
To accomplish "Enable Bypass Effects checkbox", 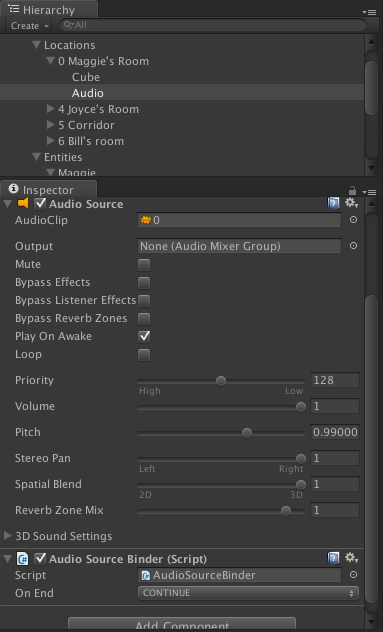I will coord(144,283).
